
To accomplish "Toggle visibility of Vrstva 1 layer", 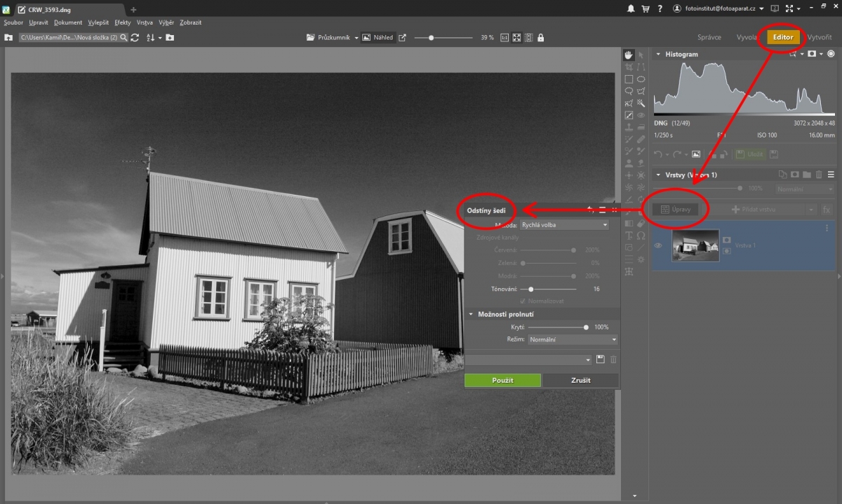I will click(658, 245).
